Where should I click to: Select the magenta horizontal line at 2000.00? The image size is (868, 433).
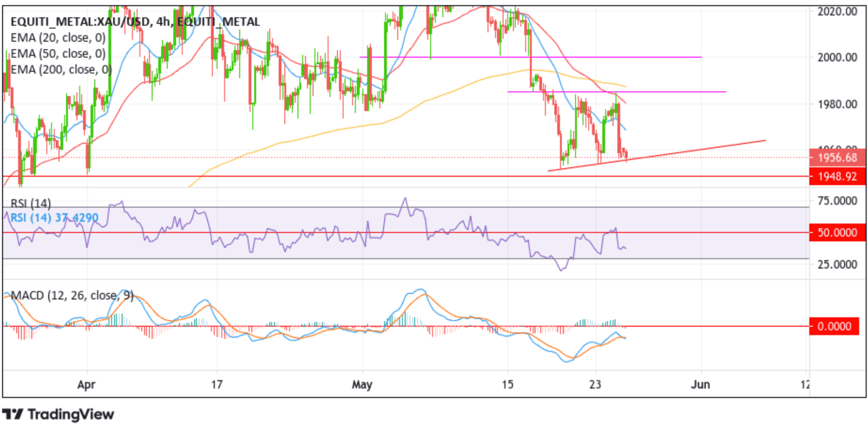pyautogui.click(x=530, y=57)
